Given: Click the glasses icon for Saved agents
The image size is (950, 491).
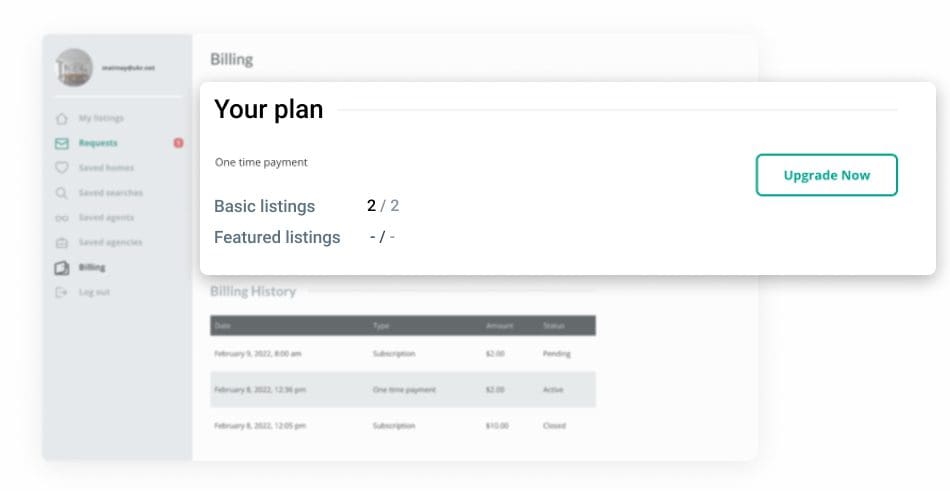Looking at the screenshot, I should point(62,218).
